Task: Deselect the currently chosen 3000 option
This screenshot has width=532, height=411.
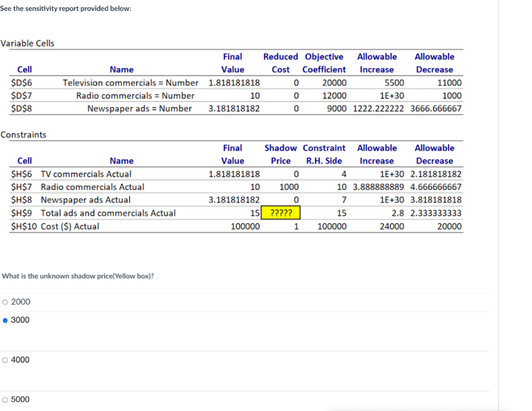Action: tap(4, 320)
